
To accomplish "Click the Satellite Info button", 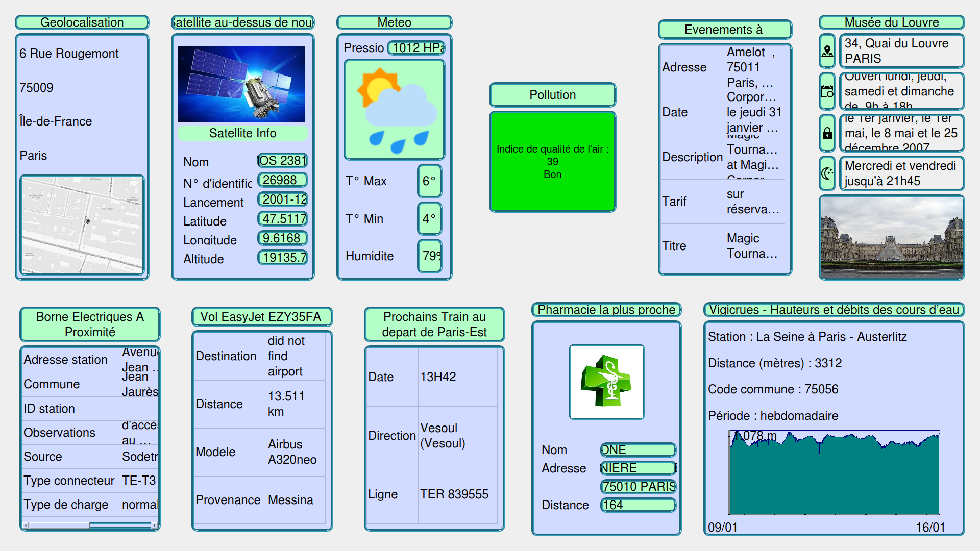I will point(243,133).
